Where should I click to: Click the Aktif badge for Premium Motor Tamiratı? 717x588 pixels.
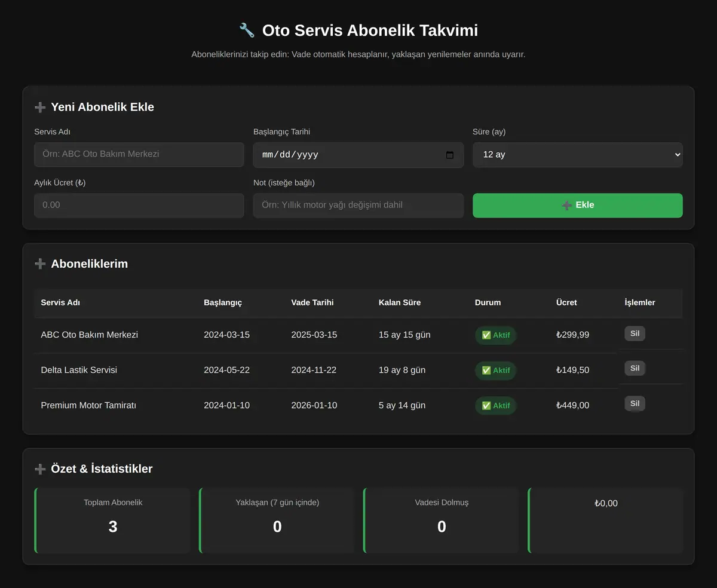(495, 406)
